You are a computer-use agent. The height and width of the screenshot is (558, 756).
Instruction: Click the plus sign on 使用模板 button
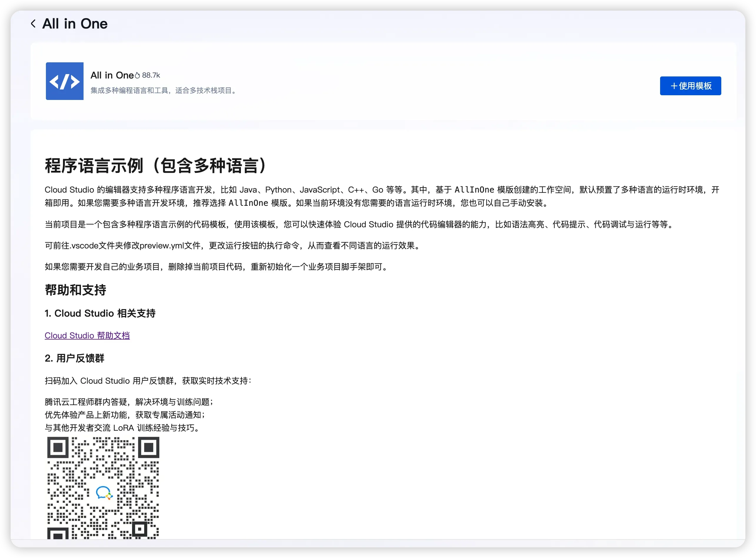pyautogui.click(x=674, y=86)
